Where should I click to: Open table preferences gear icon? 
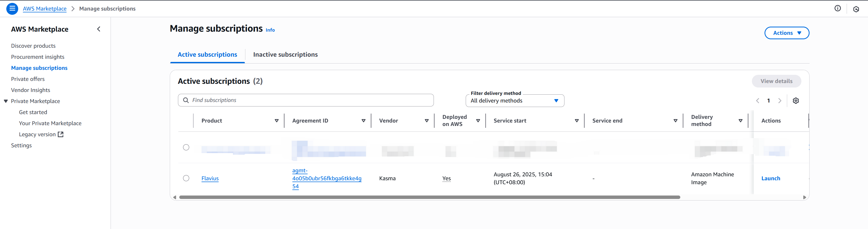(x=796, y=100)
